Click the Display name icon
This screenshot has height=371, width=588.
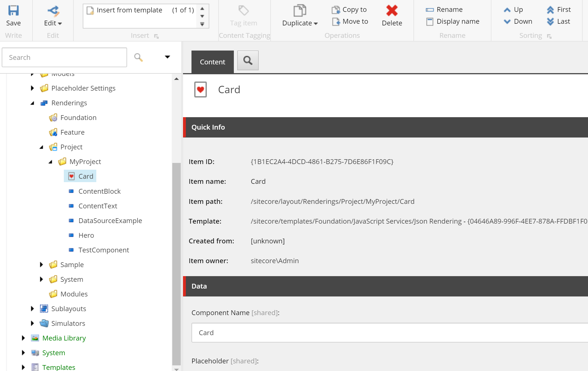click(430, 22)
